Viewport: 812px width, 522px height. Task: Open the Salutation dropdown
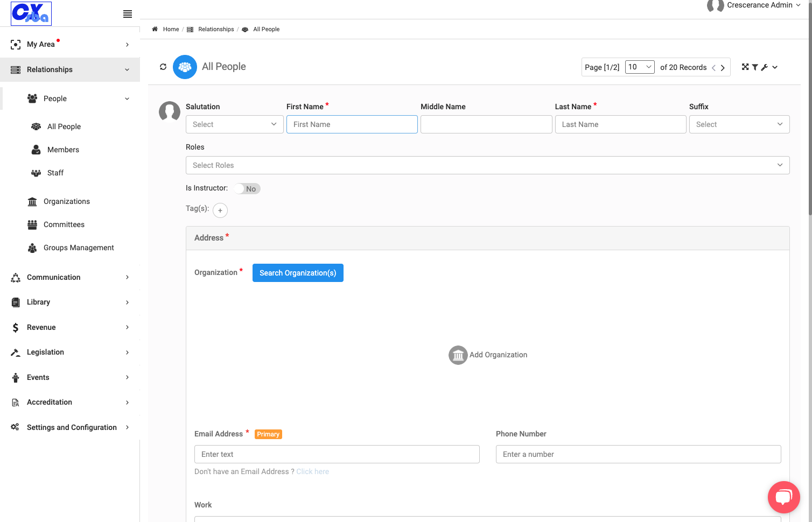(235, 124)
